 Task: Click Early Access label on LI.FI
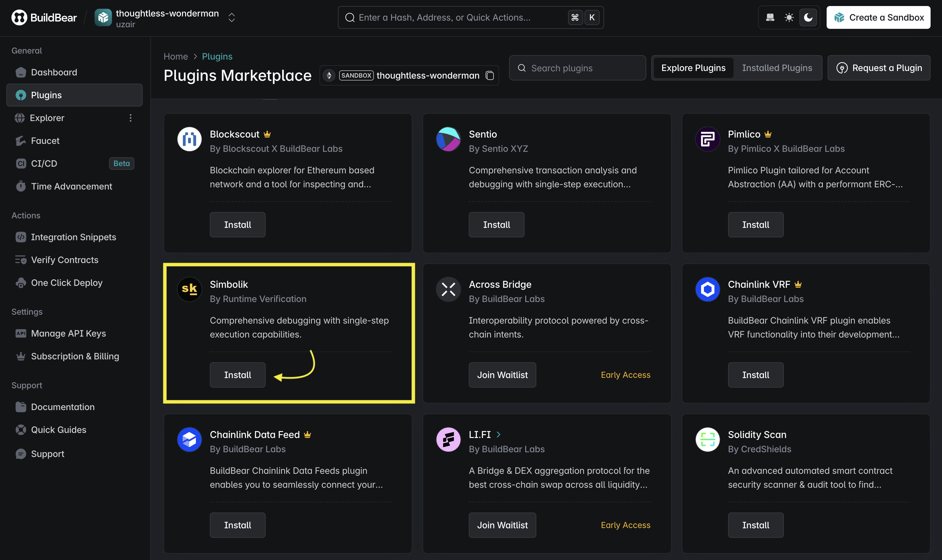(x=625, y=525)
